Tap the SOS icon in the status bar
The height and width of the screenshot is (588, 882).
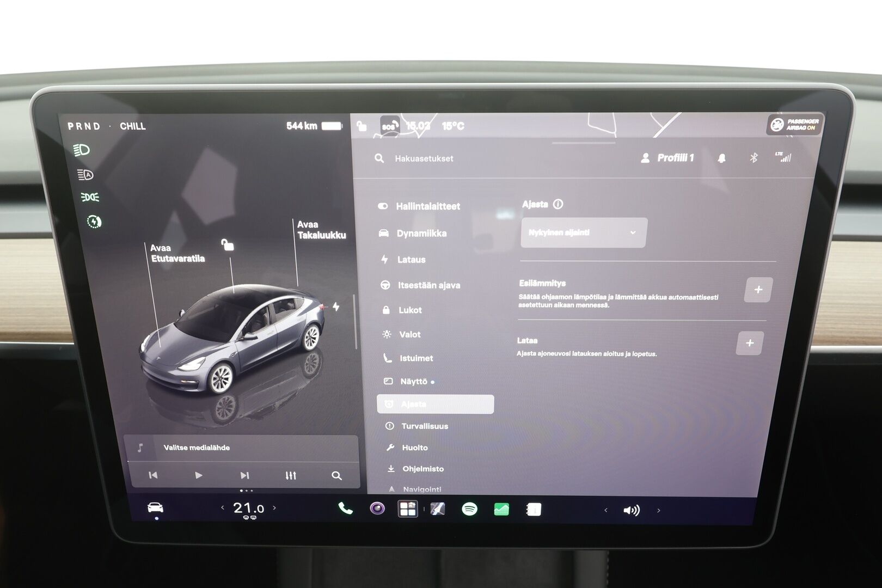pyautogui.click(x=390, y=125)
